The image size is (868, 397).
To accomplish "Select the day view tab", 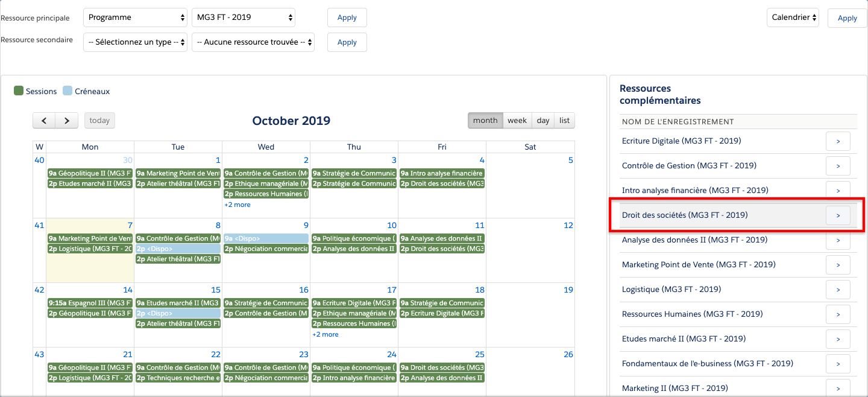I will click(543, 121).
